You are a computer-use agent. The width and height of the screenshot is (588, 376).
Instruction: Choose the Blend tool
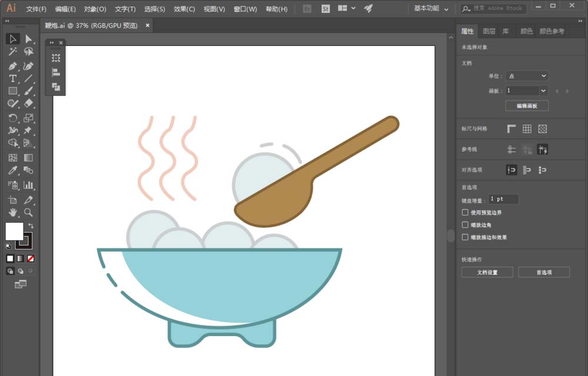[x=28, y=170]
